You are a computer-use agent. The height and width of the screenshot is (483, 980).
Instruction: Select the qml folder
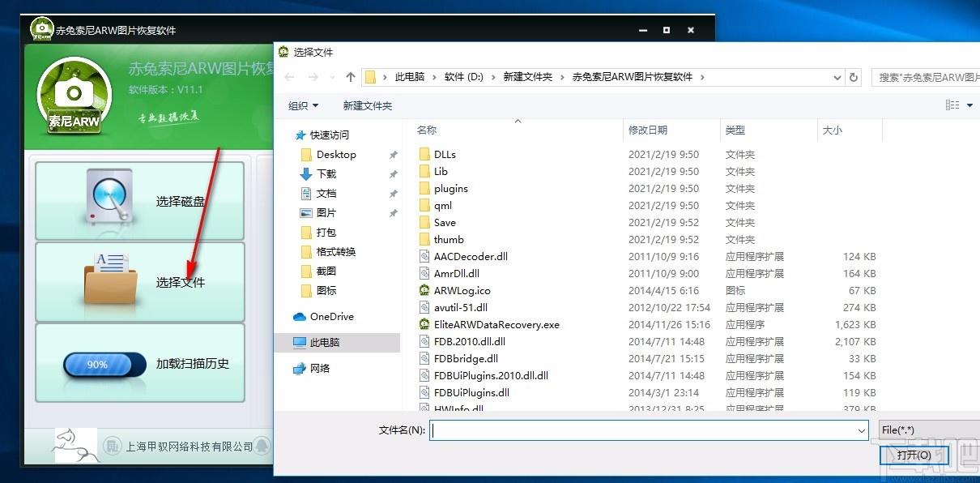[x=443, y=205]
